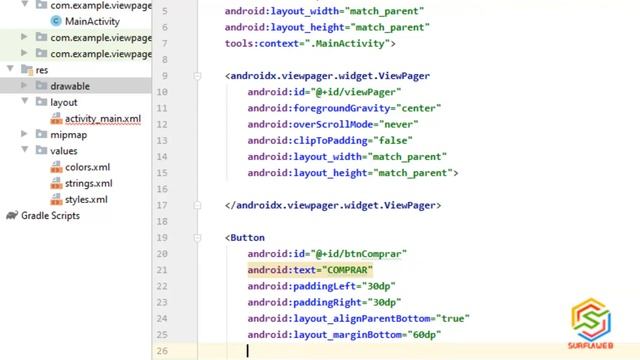Collapse the res folder arrow
Screen dimensions: 640x360
coord(11,69)
